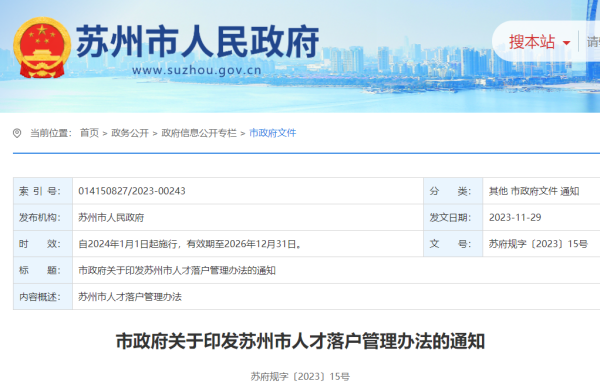Screen dimensions: 600x391
Task: Click the 文号 label cell
Action: coord(453,244)
